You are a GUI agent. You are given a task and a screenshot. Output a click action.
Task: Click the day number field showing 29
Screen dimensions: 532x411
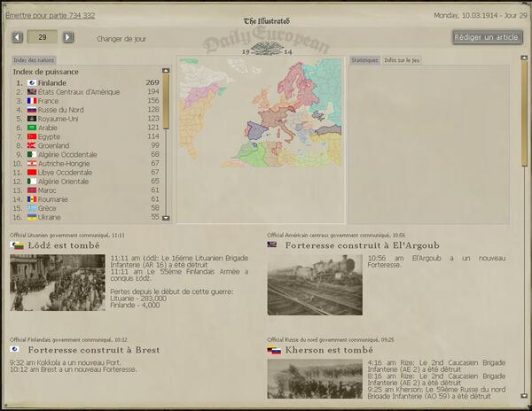[43, 37]
